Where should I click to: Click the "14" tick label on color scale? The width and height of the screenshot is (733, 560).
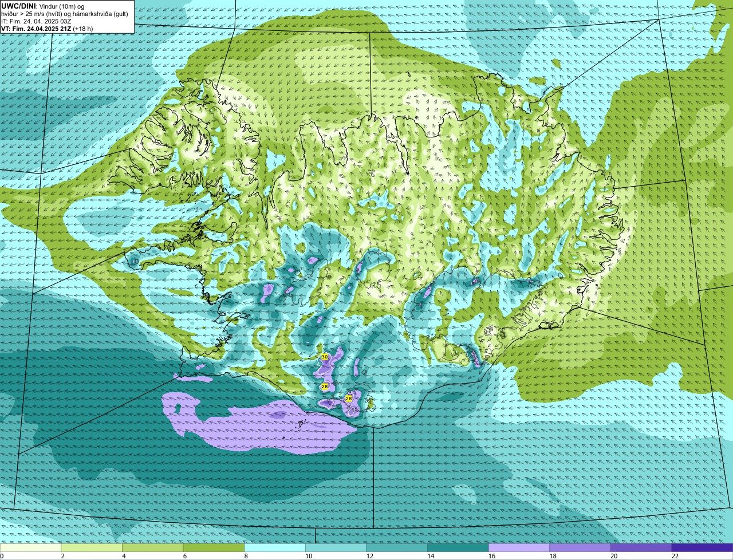point(431,556)
